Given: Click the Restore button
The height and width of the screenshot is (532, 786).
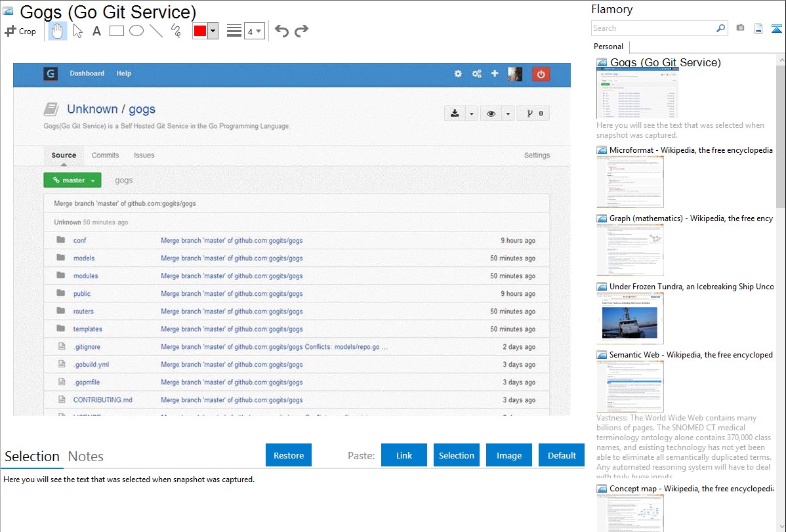Looking at the screenshot, I should click(x=289, y=455).
